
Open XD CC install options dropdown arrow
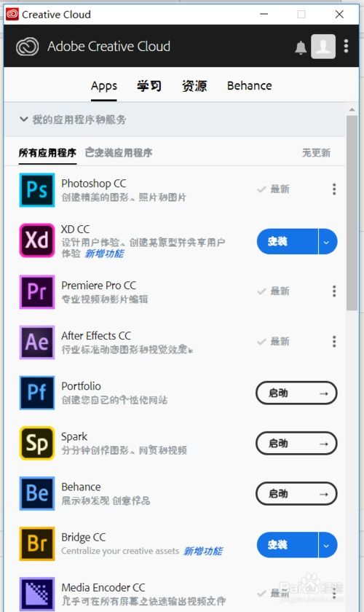[x=328, y=242]
